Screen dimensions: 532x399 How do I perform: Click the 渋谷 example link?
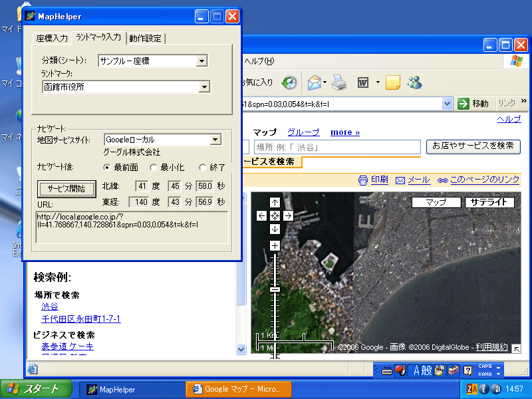click(x=50, y=307)
